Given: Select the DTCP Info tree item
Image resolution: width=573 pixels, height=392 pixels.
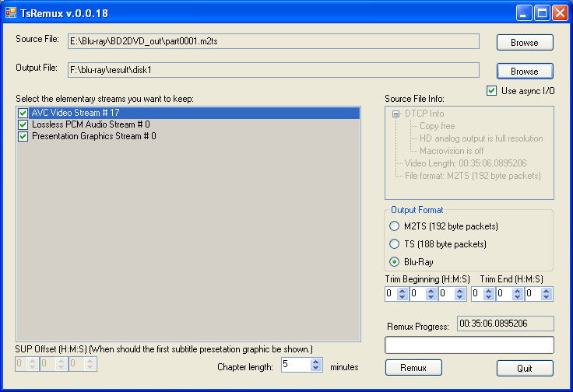Looking at the screenshot, I should pos(424,114).
